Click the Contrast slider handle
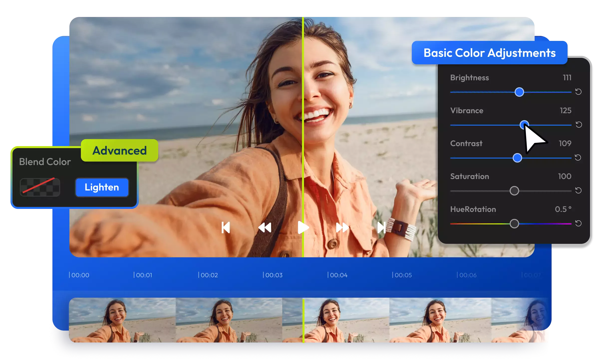Image resolution: width=604 pixels, height=364 pixels. (517, 158)
